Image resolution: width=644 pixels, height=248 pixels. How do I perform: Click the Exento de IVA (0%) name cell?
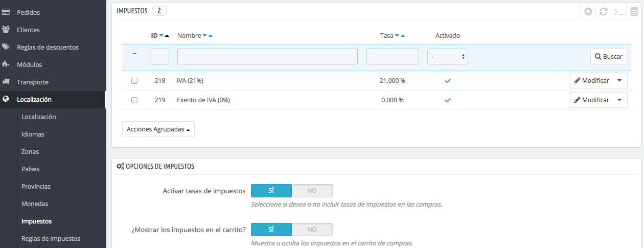(x=203, y=100)
